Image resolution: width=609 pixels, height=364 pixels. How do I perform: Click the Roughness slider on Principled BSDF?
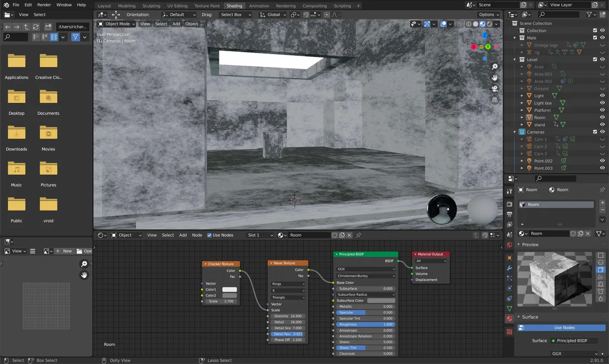pos(365,325)
